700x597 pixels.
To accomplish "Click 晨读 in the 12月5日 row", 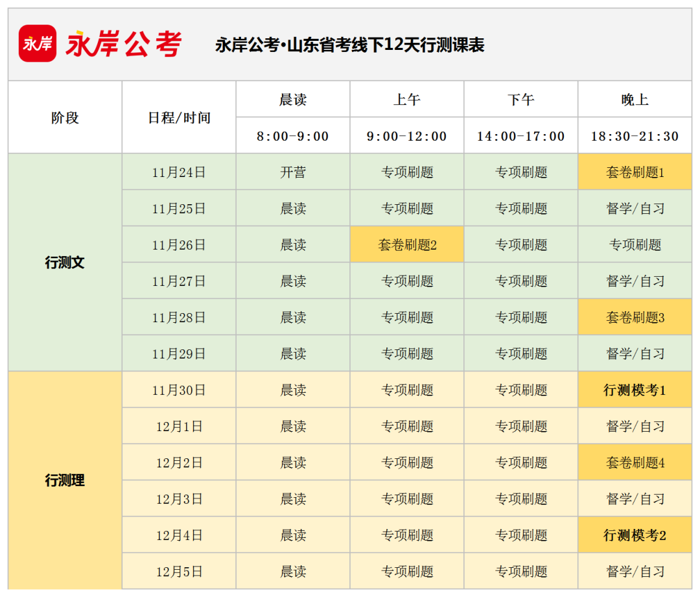I will tap(293, 571).
